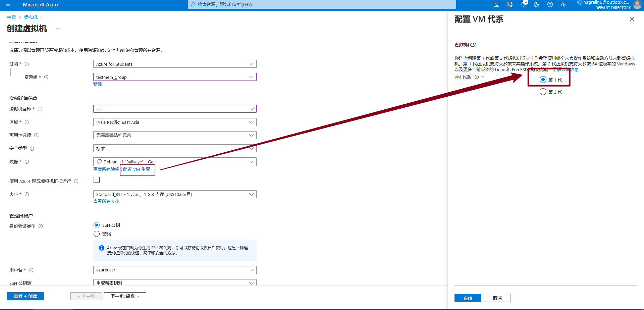
Task: Open the feedback icon in top bar
Action: coord(563,5)
